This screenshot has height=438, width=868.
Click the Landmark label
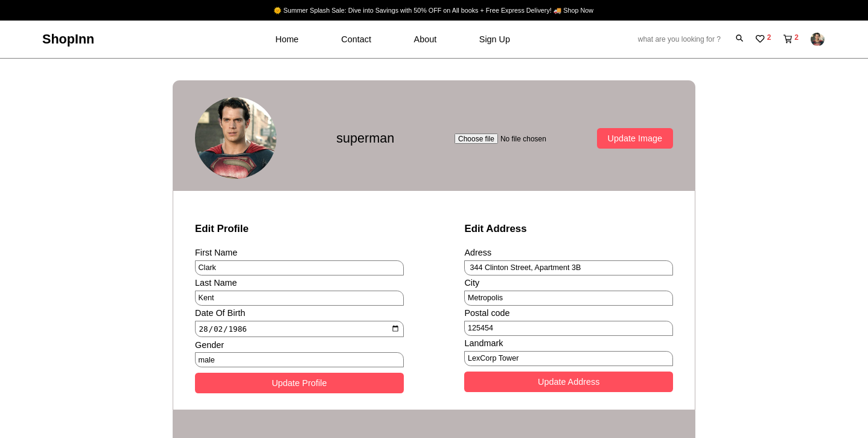point(483,343)
